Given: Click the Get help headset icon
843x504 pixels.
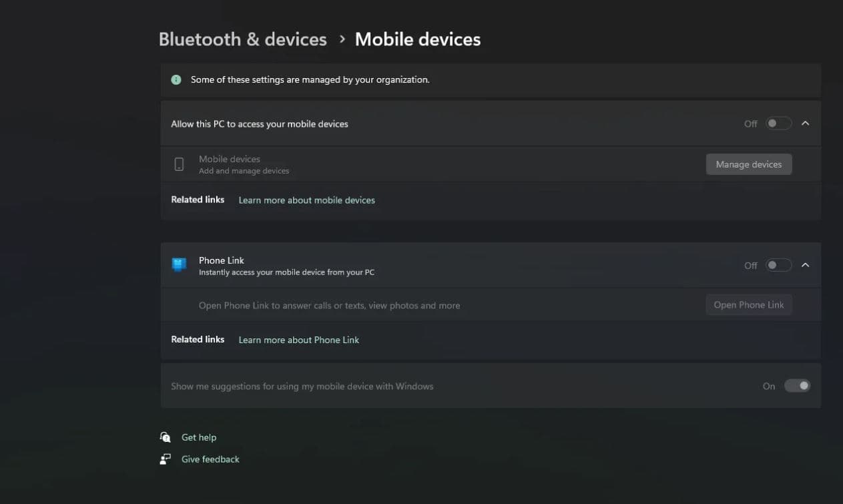Looking at the screenshot, I should [x=166, y=437].
